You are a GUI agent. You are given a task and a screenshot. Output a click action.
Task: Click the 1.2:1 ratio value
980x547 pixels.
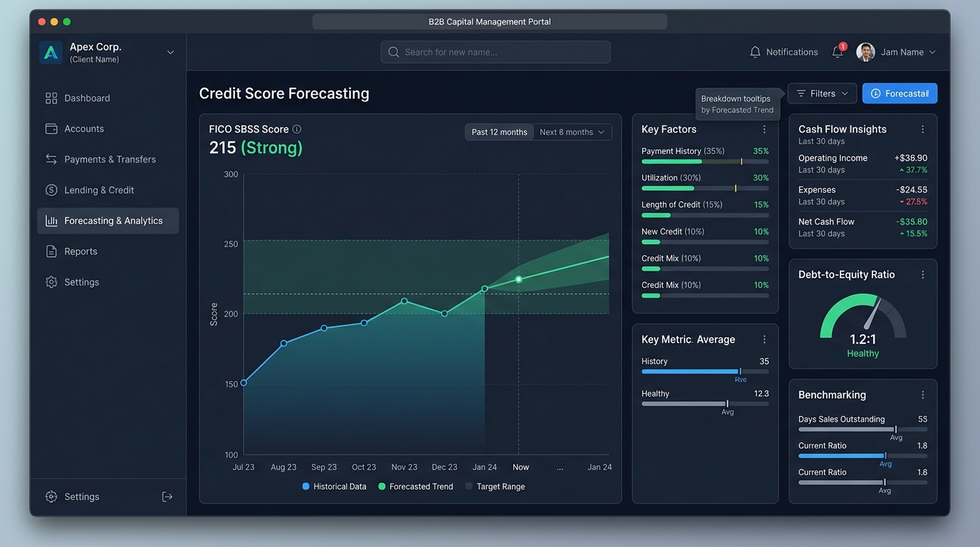click(862, 340)
